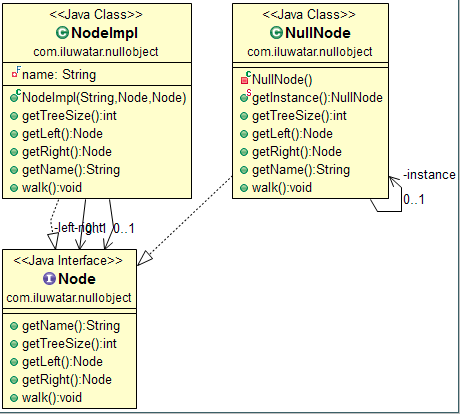Select getLeft():Node in Node interface

coord(62,362)
